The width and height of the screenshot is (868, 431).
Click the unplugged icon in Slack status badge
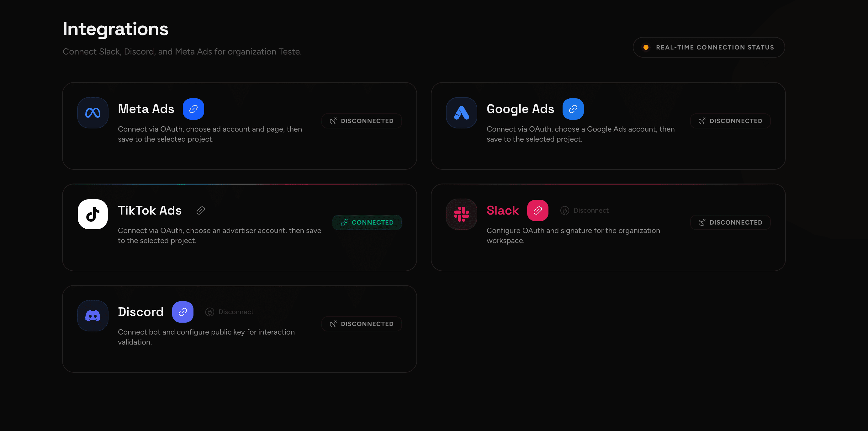(x=702, y=222)
